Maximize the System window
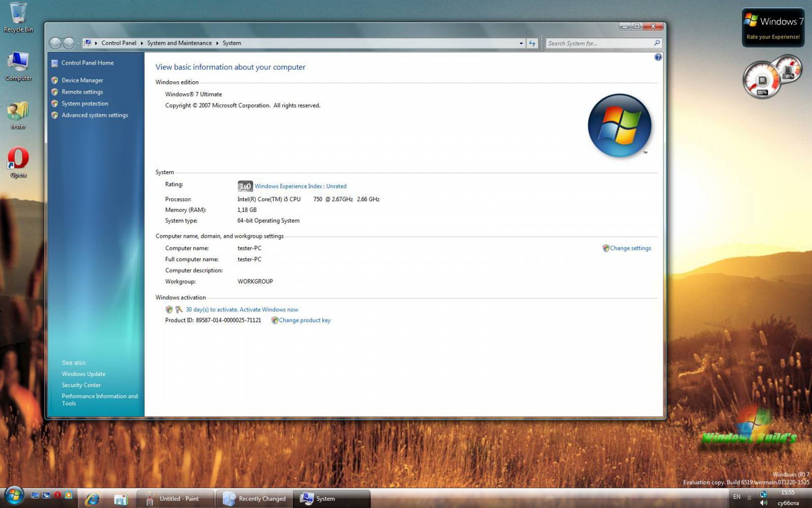 point(637,26)
